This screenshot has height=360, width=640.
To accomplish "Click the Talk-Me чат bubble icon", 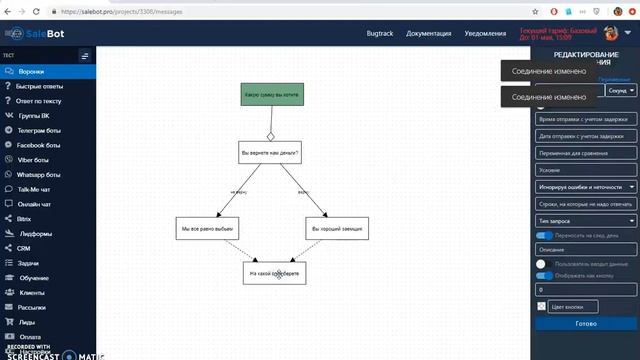I will (9, 189).
